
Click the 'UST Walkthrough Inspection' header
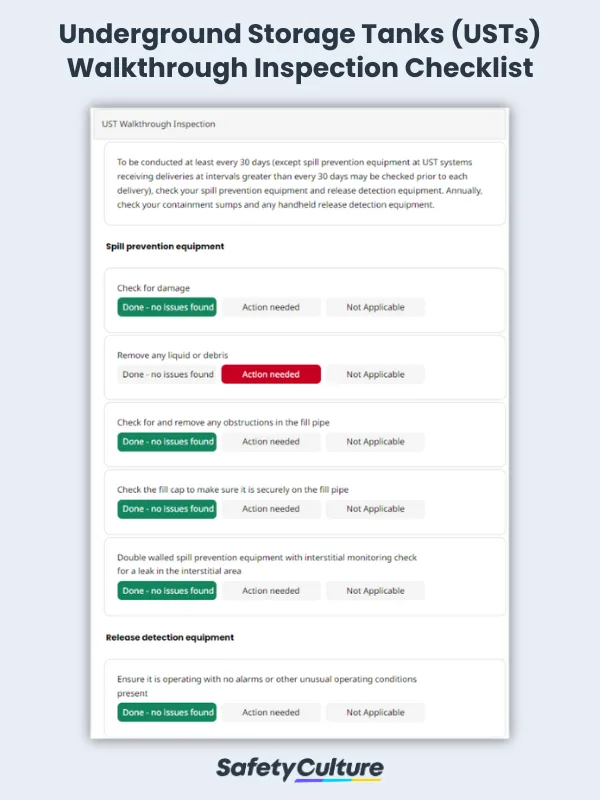(x=159, y=124)
